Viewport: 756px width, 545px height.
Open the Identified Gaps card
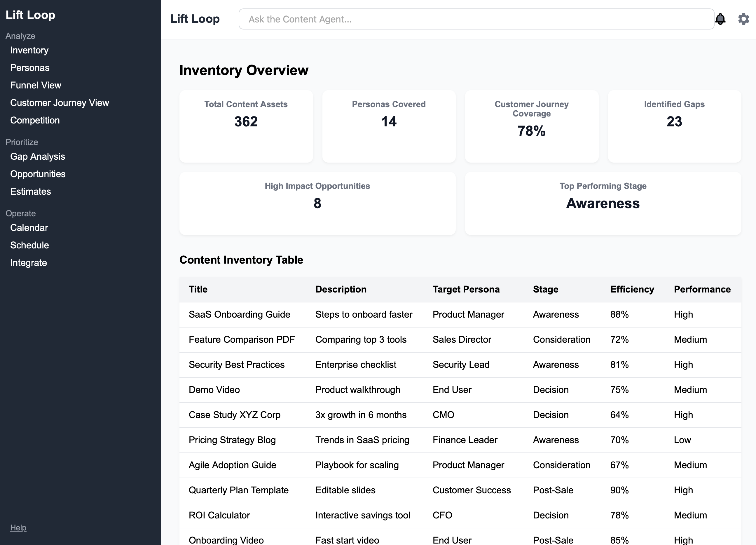(x=674, y=126)
